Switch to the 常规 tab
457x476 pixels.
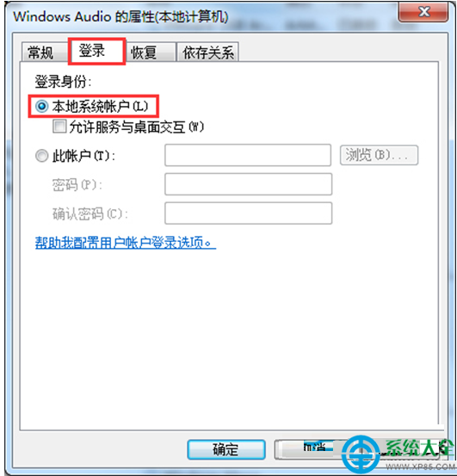(42, 53)
